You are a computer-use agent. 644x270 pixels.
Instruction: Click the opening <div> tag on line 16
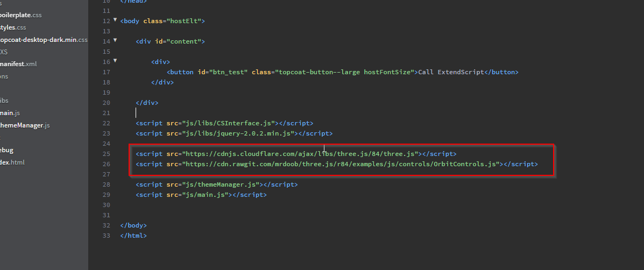(160, 62)
